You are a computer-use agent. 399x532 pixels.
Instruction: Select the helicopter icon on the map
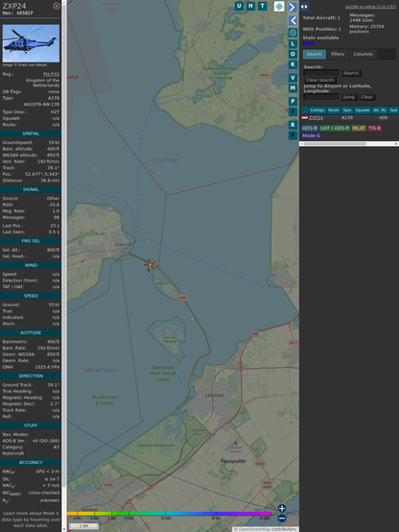(150, 265)
